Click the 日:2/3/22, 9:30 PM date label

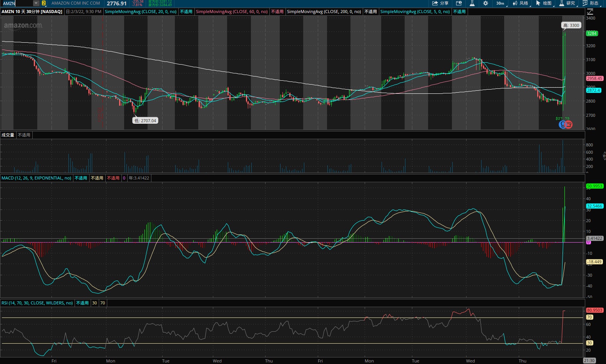point(83,12)
